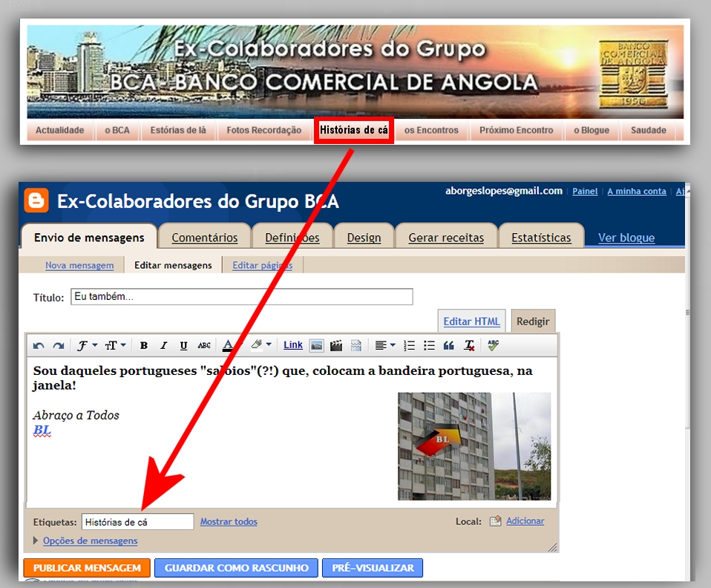The width and height of the screenshot is (711, 588).
Task: Click the spell check icon
Action: pyautogui.click(x=494, y=345)
